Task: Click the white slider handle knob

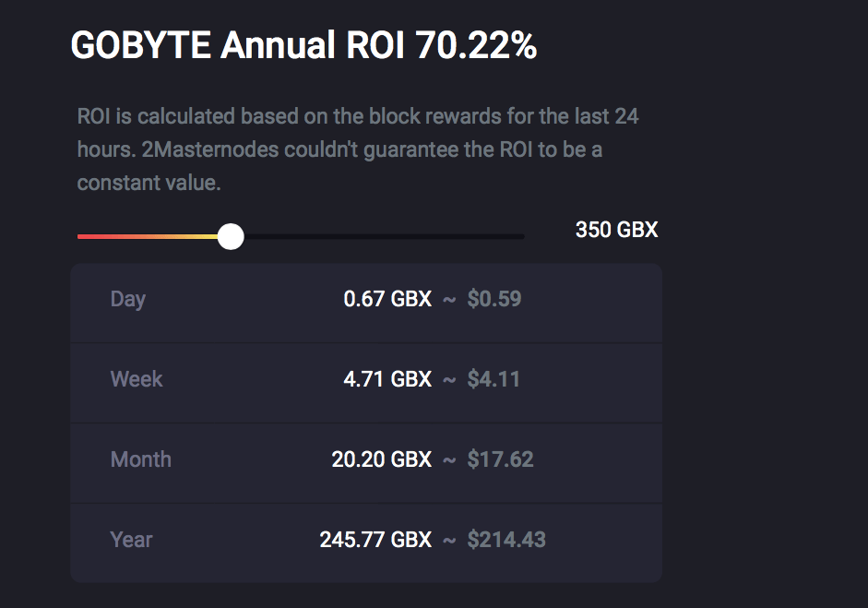Action: point(231,237)
